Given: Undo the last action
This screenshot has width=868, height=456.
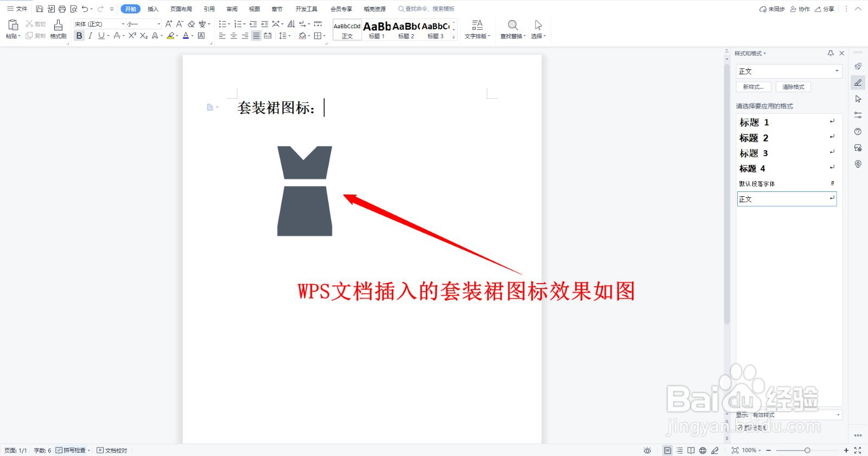Looking at the screenshot, I should (85, 9).
